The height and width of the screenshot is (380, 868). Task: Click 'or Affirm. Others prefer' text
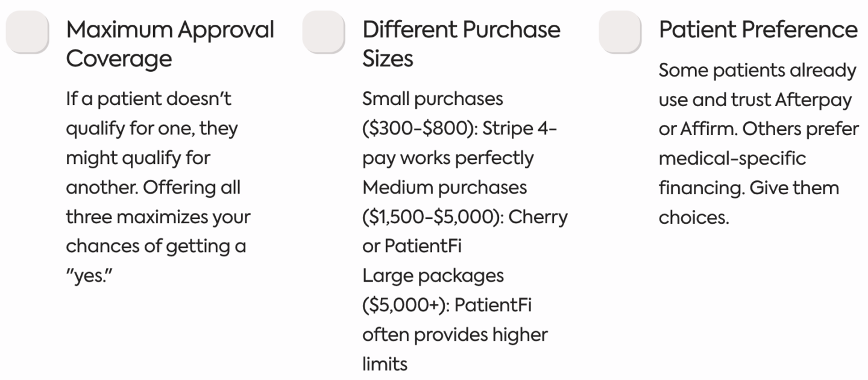[759, 129]
